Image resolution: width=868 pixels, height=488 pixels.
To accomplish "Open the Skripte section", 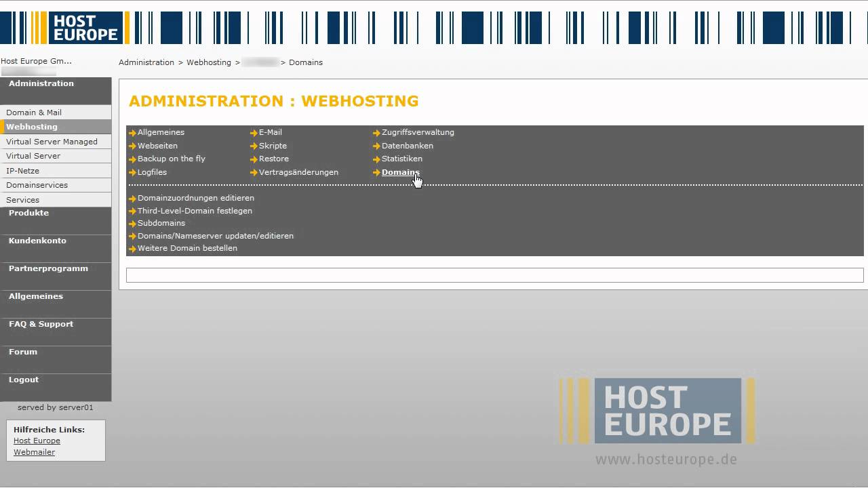I will coord(273,146).
